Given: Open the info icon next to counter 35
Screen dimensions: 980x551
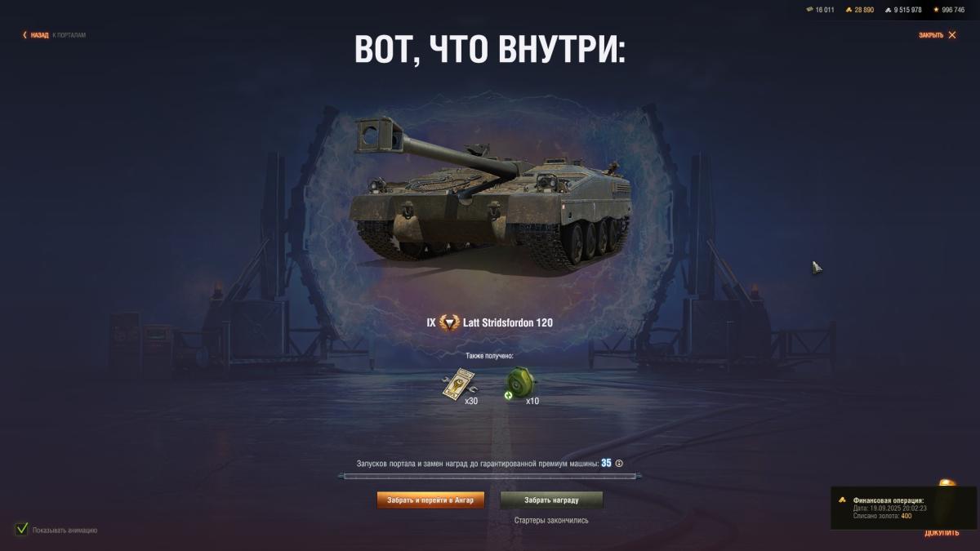Looking at the screenshot, I should point(619,464).
